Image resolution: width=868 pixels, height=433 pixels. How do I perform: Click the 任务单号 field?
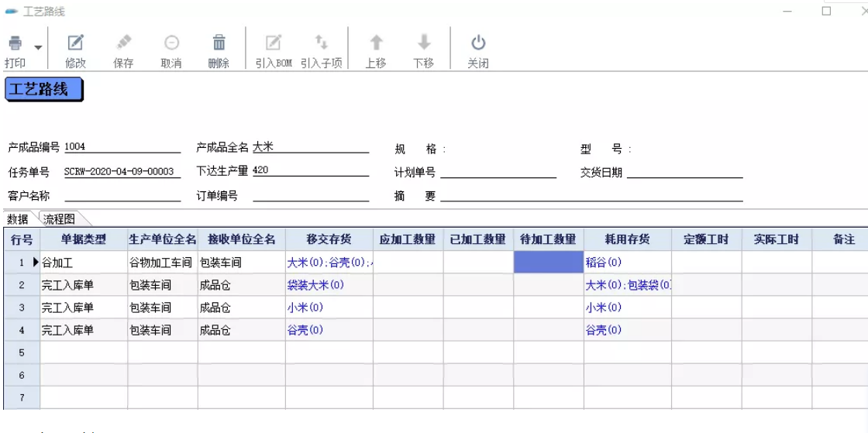point(122,172)
